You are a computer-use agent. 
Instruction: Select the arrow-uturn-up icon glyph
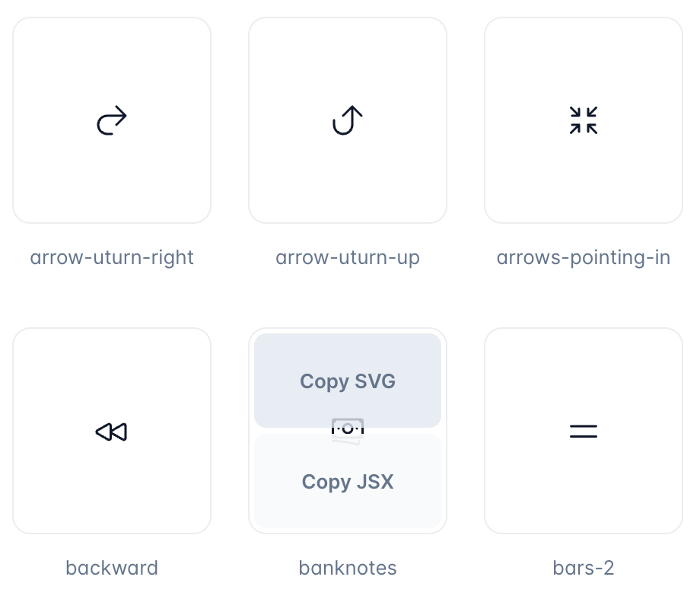[x=348, y=120]
